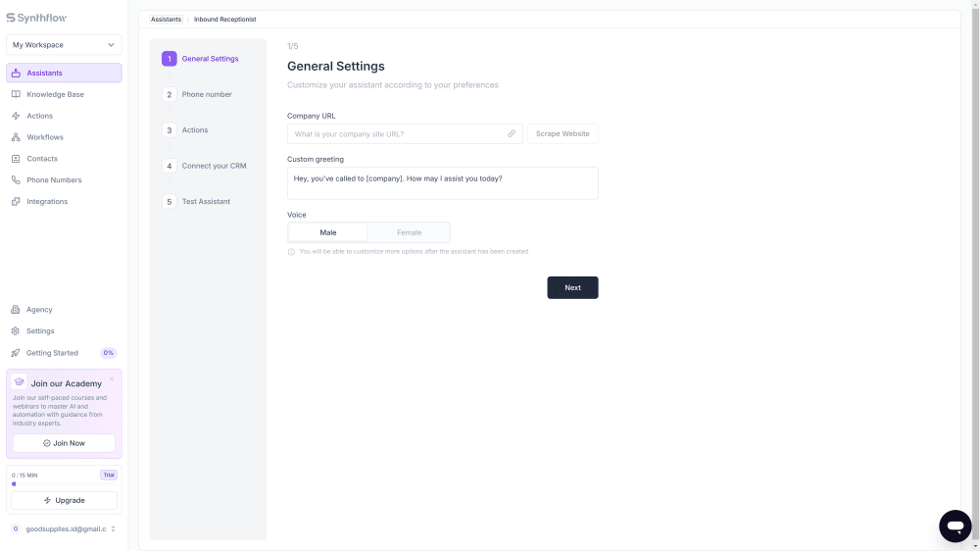The height and width of the screenshot is (551, 980).
Task: Click the account avatar G icon
Action: point(16,529)
